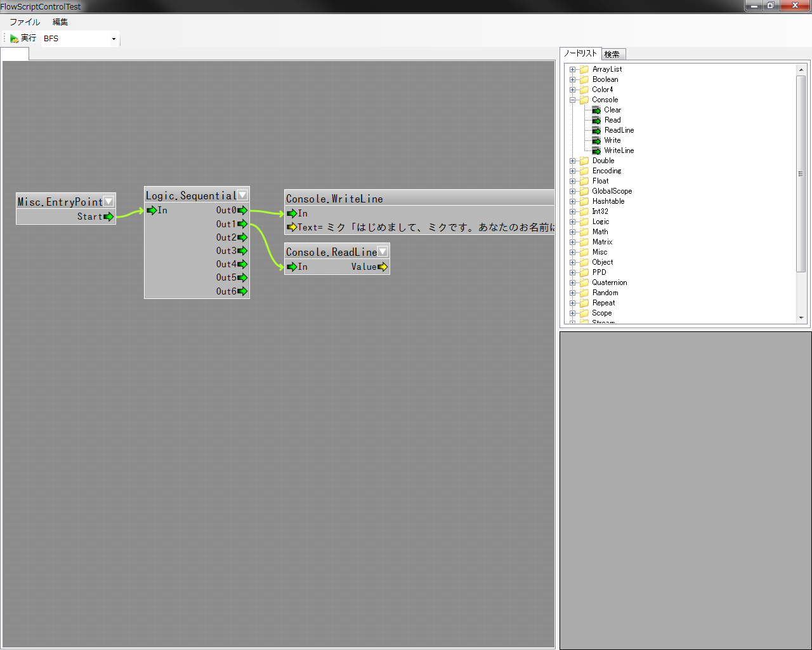
Task: Expand the Logic folder in node list
Action: 573,222
